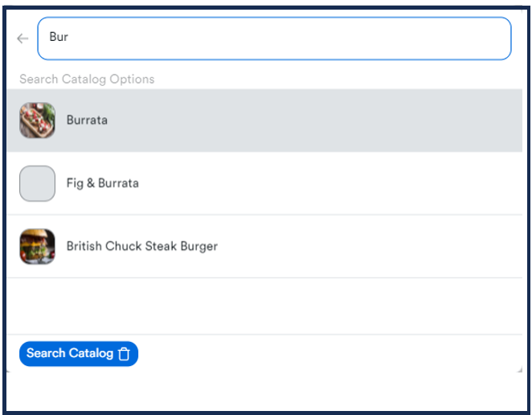The height and width of the screenshot is (415, 532).
Task: Click the empty placeholder thumbnail for Fig & Burrata
Action: click(37, 183)
